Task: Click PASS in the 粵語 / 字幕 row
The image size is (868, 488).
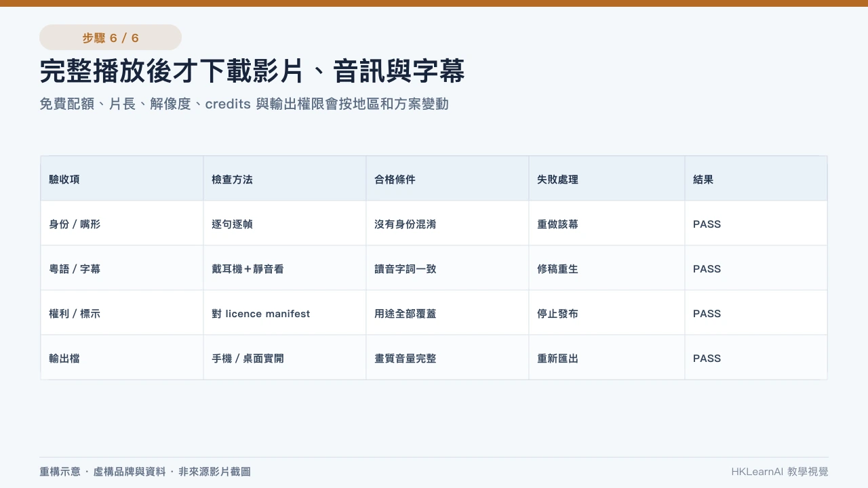Action: [756, 268]
